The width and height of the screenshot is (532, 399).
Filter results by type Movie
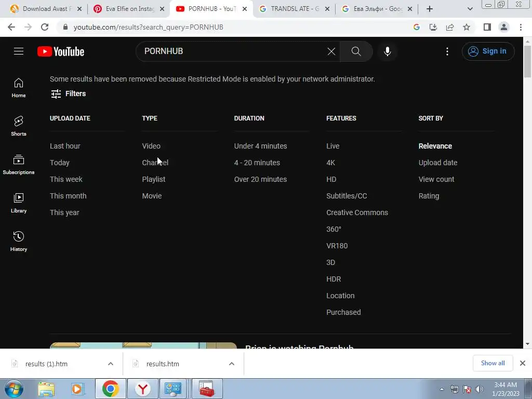152,196
